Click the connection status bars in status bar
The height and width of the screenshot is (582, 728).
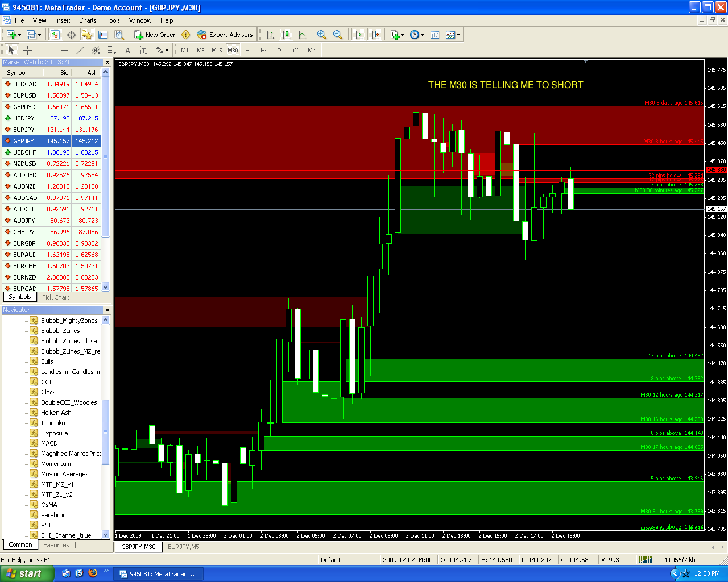[x=646, y=560]
